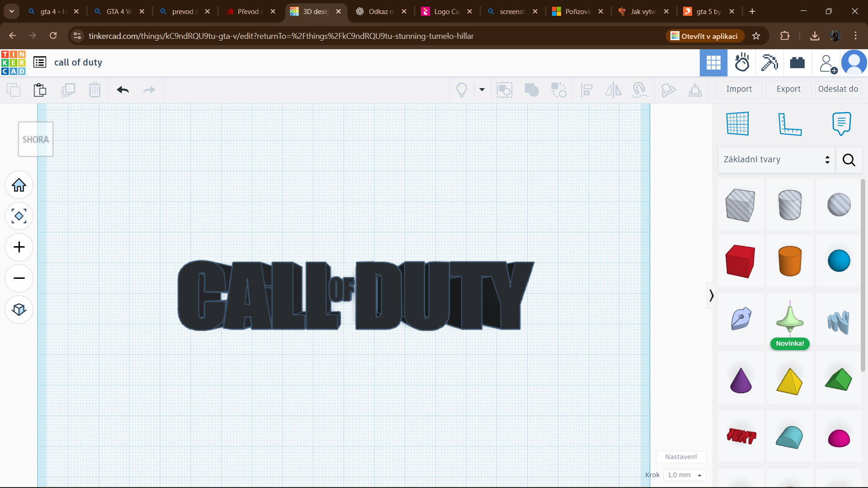Switch to the 3D design grid view
Screen dimensions: 868x488
(713, 63)
